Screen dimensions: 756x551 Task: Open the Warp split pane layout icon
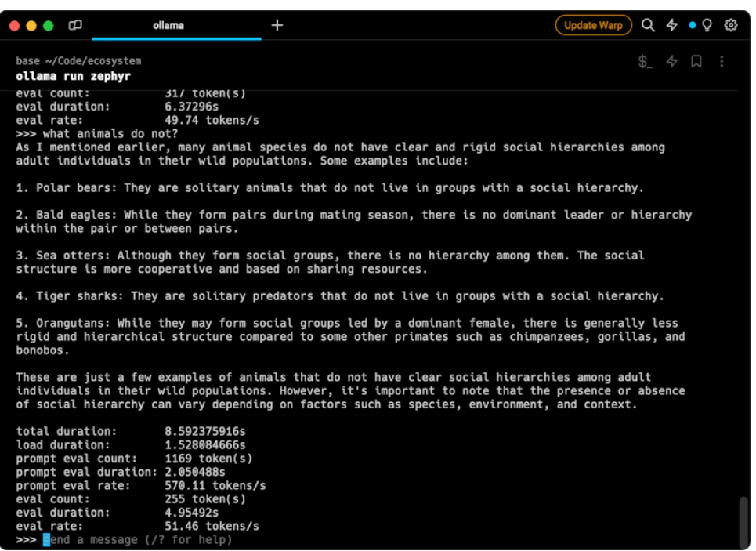tap(75, 25)
